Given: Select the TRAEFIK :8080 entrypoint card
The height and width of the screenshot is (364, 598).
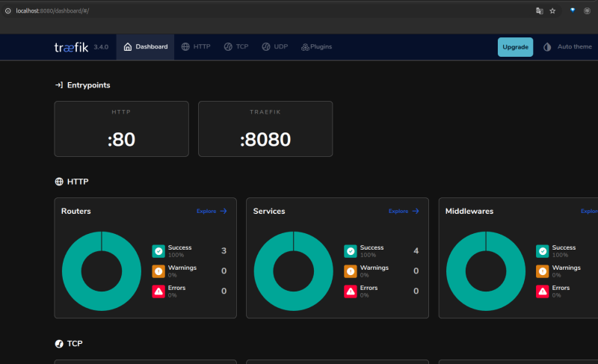Looking at the screenshot, I should (265, 129).
